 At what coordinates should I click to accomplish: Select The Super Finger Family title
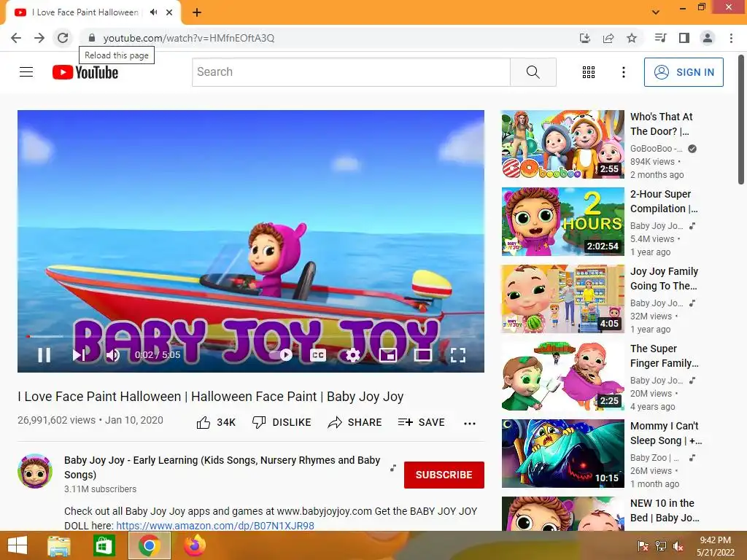[665, 356]
